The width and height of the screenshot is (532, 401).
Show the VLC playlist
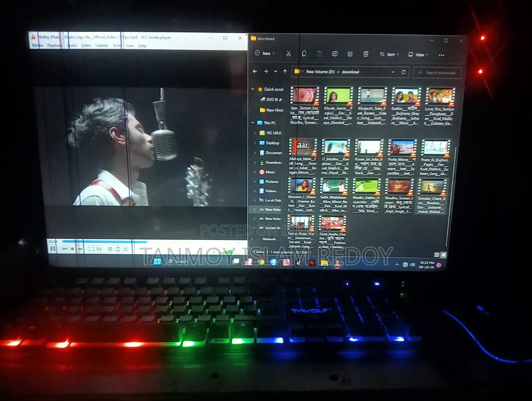(110, 249)
